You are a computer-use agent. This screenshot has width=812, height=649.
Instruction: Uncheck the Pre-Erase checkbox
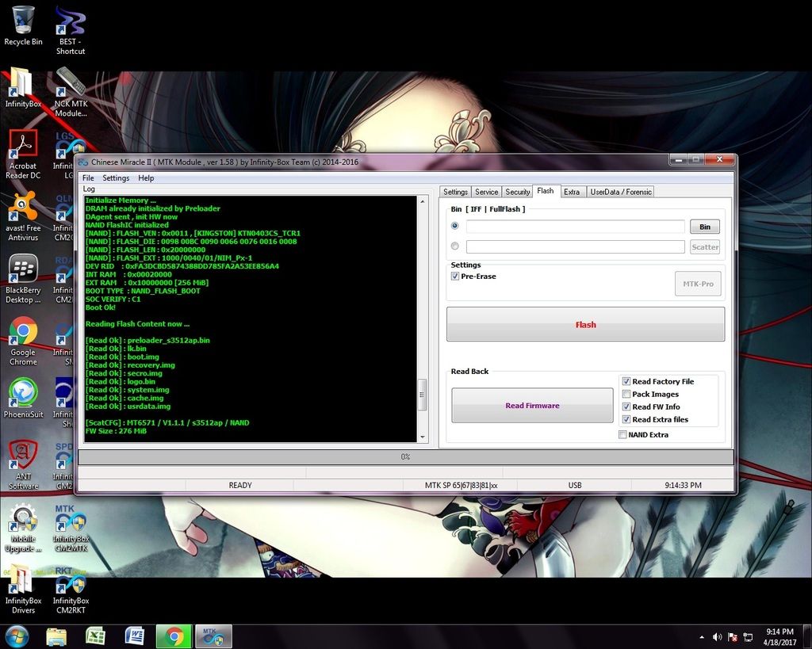point(455,277)
